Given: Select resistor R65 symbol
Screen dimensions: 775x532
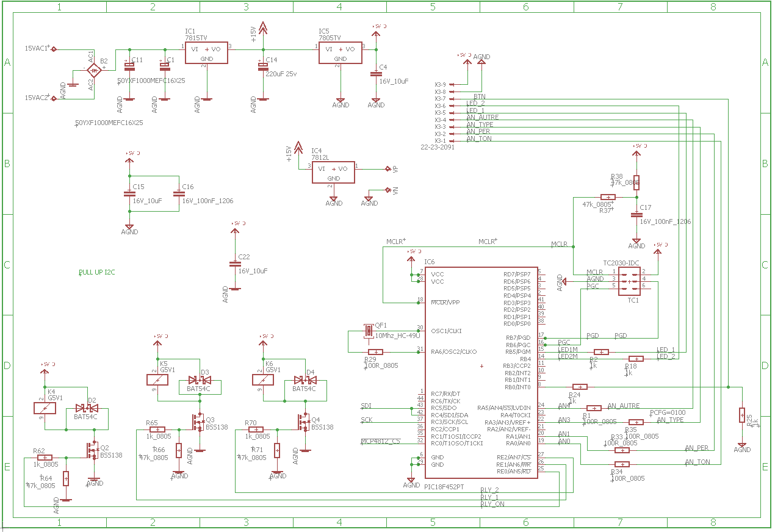Looking at the screenshot, I should pos(157,430).
